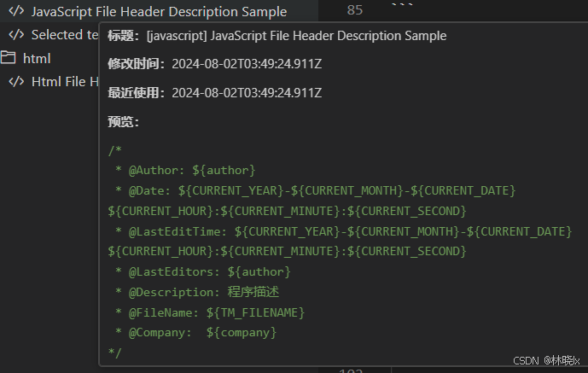Click the code icon beside Html File H…
588x373 pixels.
click(x=15, y=81)
